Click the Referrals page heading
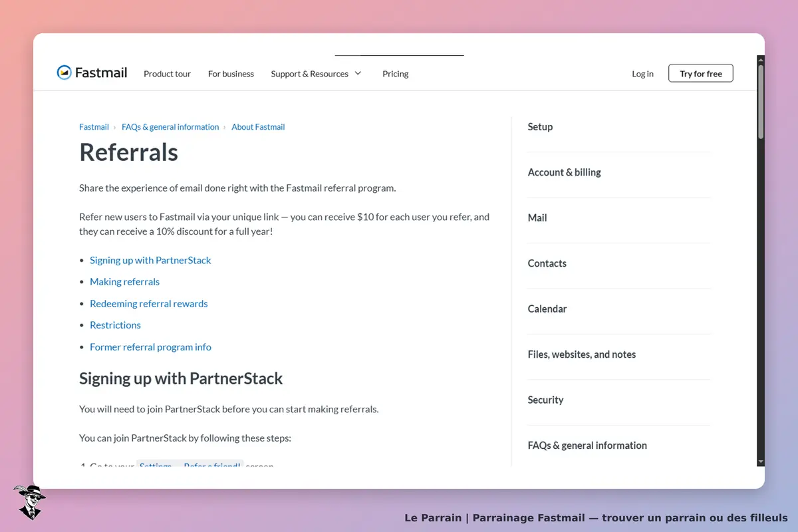This screenshot has height=532, width=798. [x=128, y=152]
